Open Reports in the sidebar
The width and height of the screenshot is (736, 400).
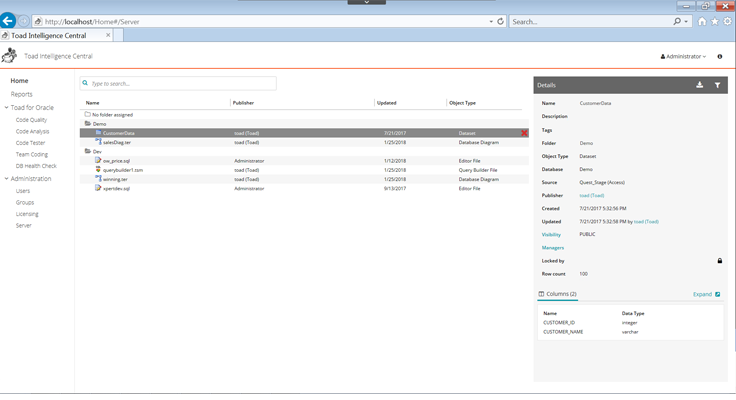(x=21, y=94)
